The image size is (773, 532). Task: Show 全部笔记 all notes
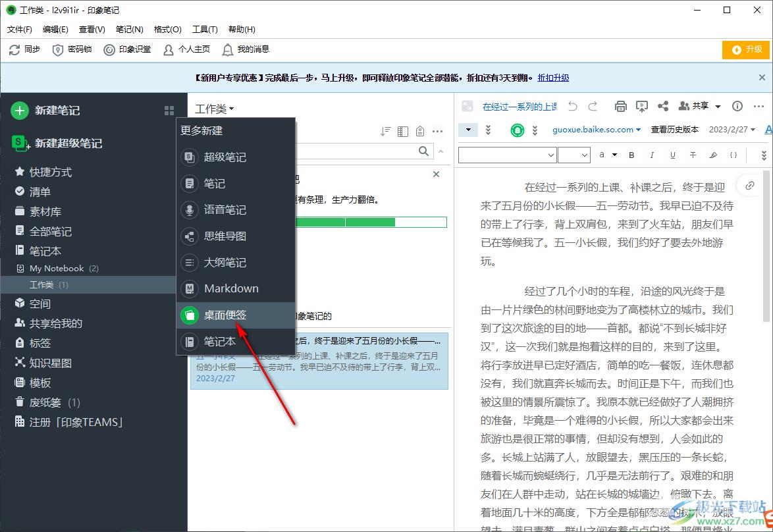click(43, 231)
